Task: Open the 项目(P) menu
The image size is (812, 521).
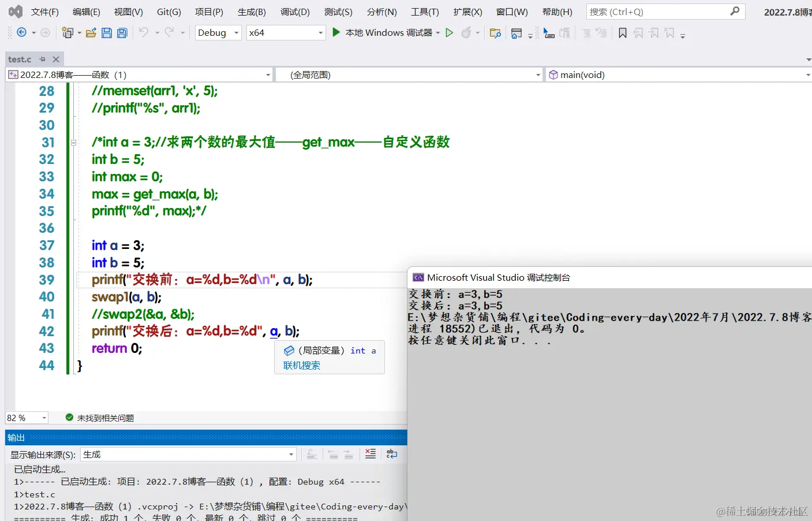Action: pos(209,12)
